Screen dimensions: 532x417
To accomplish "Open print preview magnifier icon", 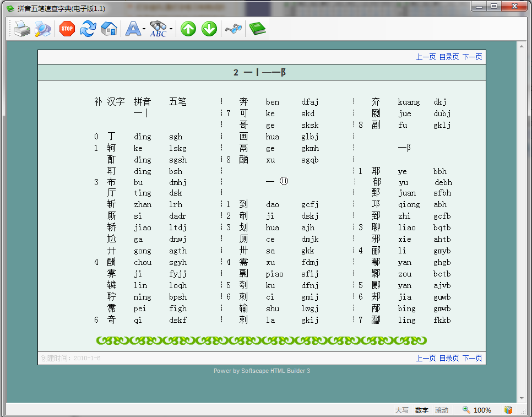I will [x=43, y=29].
